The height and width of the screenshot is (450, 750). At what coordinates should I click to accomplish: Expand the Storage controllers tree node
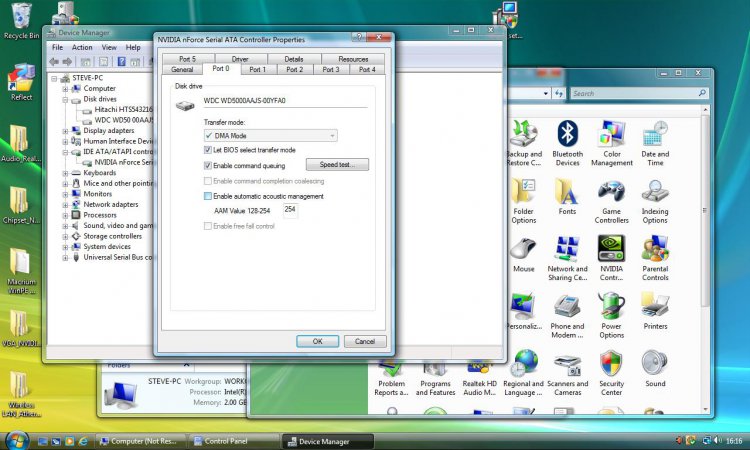[x=65, y=236]
